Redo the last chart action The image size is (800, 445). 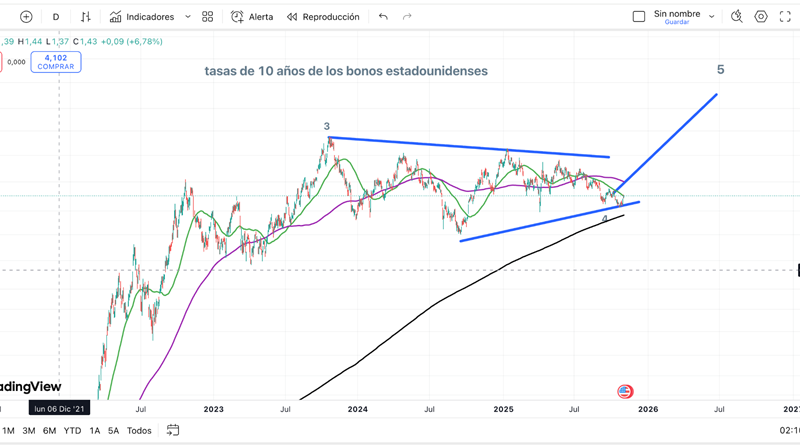click(407, 17)
